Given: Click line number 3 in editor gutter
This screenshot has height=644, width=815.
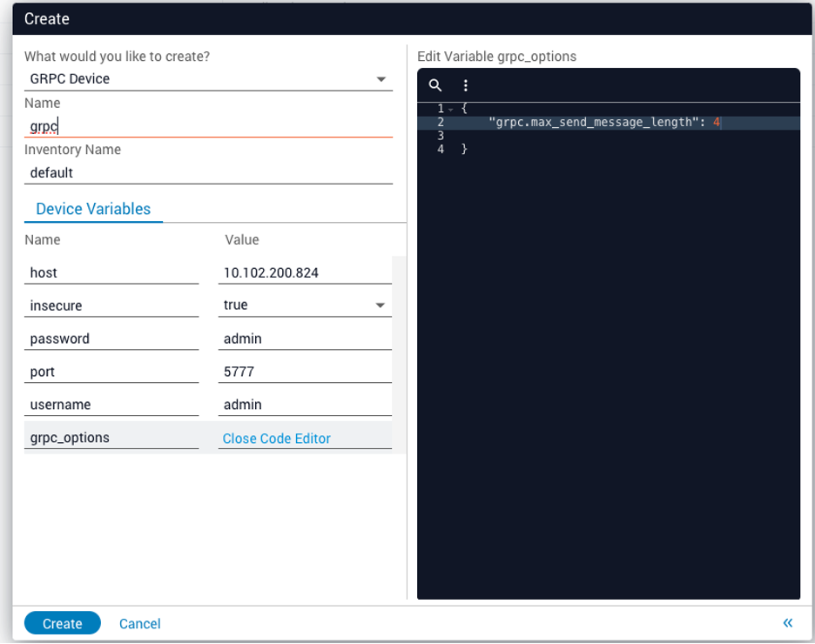Looking at the screenshot, I should (441, 136).
